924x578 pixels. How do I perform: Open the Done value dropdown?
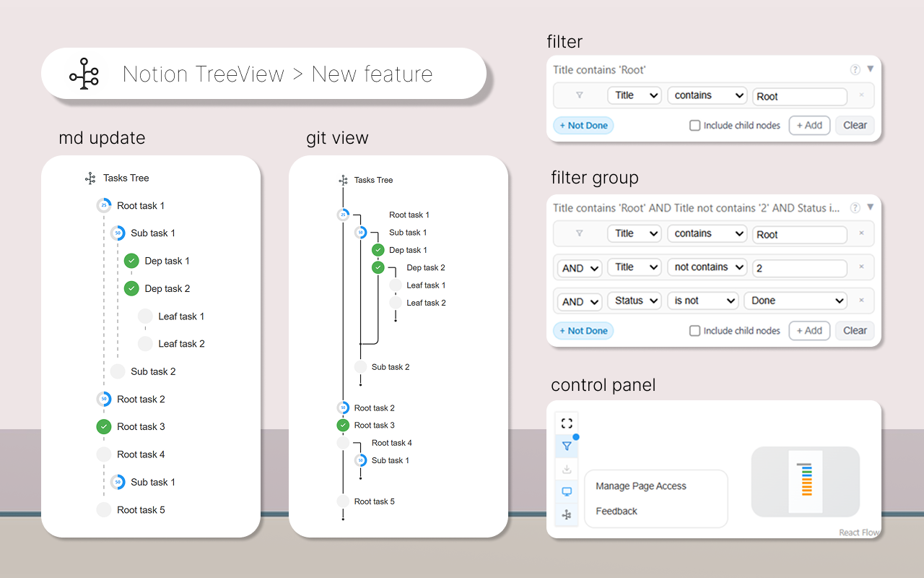796,301
